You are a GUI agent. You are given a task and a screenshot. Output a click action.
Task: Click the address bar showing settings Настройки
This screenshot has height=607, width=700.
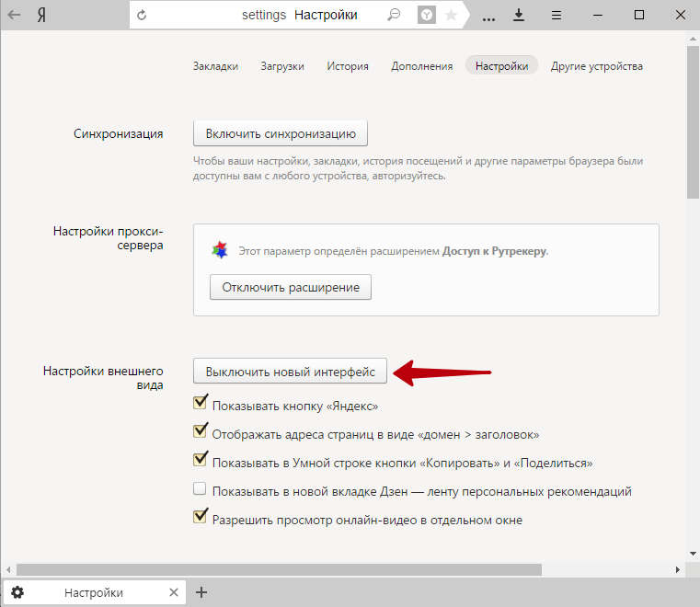click(x=299, y=15)
